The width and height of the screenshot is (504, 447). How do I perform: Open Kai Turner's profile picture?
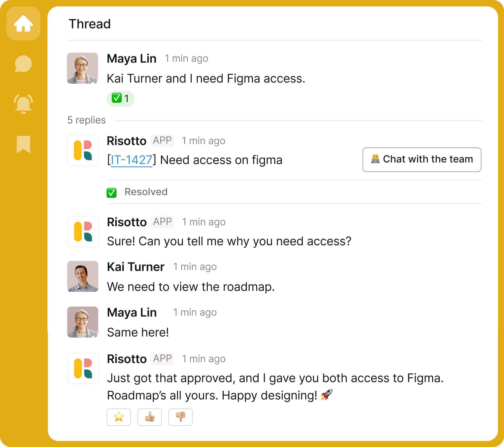click(83, 276)
